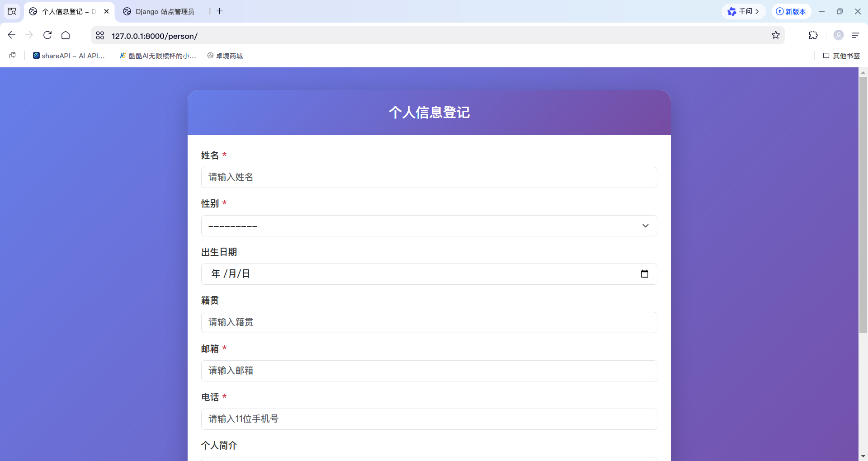The height and width of the screenshot is (461, 868).
Task: Close the 个人信息登记 tab
Action: pyautogui.click(x=107, y=11)
